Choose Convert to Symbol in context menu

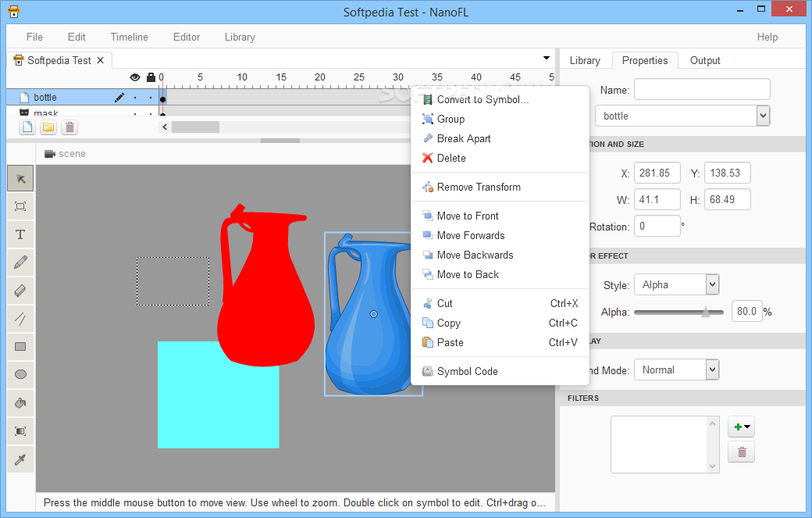(x=500, y=99)
